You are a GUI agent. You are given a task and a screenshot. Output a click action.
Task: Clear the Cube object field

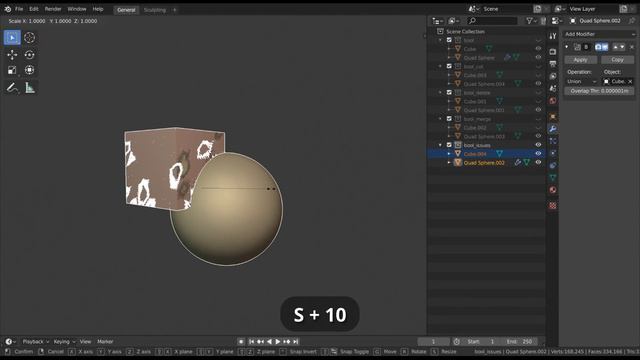coord(630,82)
